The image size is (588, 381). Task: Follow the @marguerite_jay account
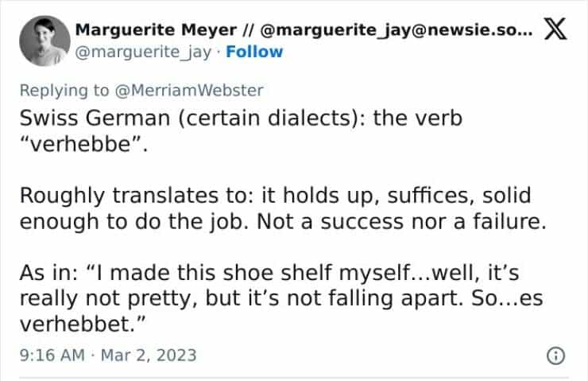(x=254, y=52)
